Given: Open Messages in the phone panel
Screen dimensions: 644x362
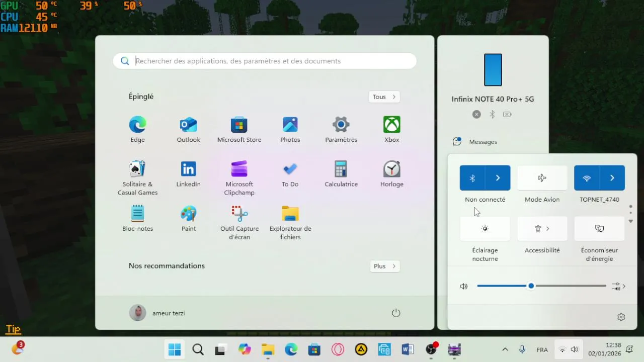Looking at the screenshot, I should [483, 142].
